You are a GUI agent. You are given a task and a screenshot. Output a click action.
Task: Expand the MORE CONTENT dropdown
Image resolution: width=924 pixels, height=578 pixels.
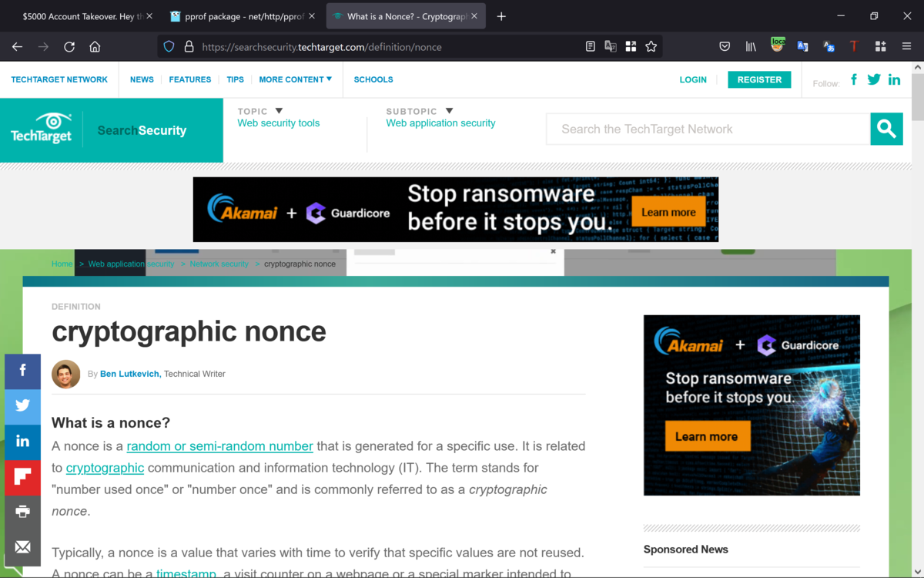(295, 79)
